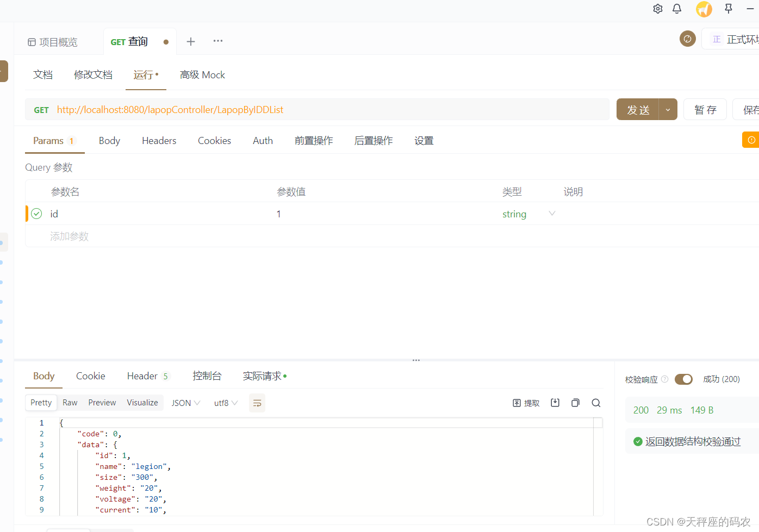The width and height of the screenshot is (759, 532).
Task: Select Visualize response view
Action: click(142, 403)
